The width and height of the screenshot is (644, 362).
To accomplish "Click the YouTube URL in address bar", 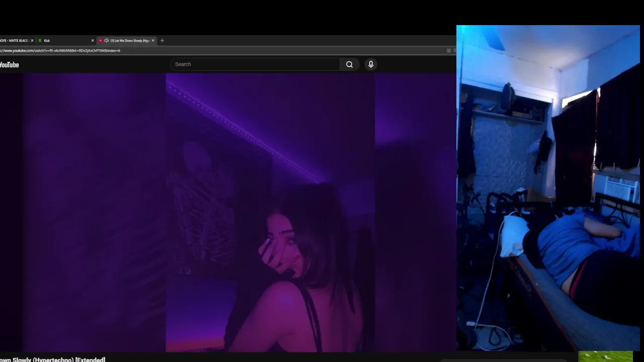I will click(x=60, y=50).
